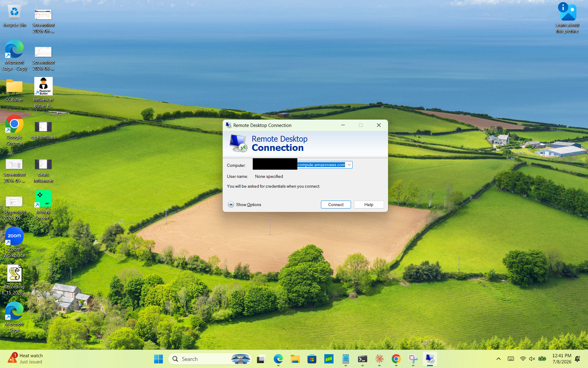Open Notepad from the taskbar

(x=345, y=359)
